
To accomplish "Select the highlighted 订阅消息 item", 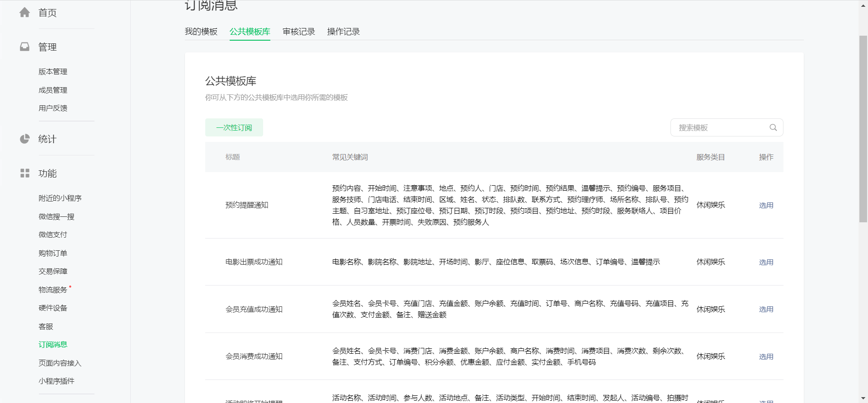I will pos(53,344).
